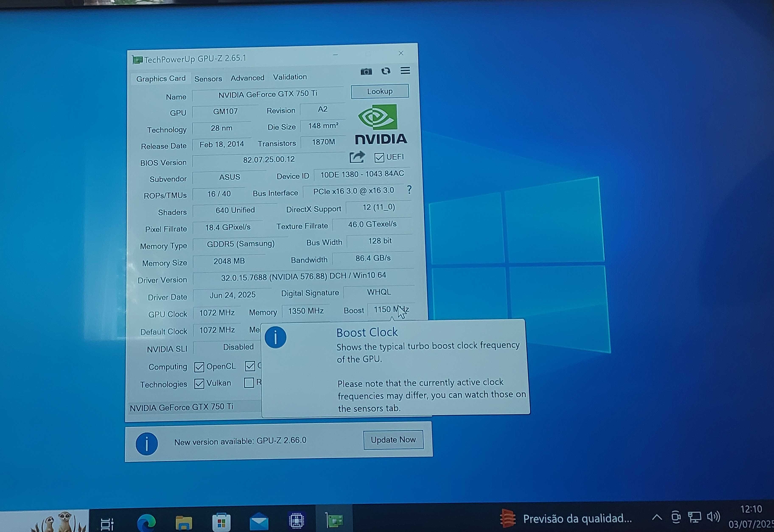The image size is (774, 532).
Task: Click the Digital Signature value WHQL
Action: pyautogui.click(x=379, y=292)
